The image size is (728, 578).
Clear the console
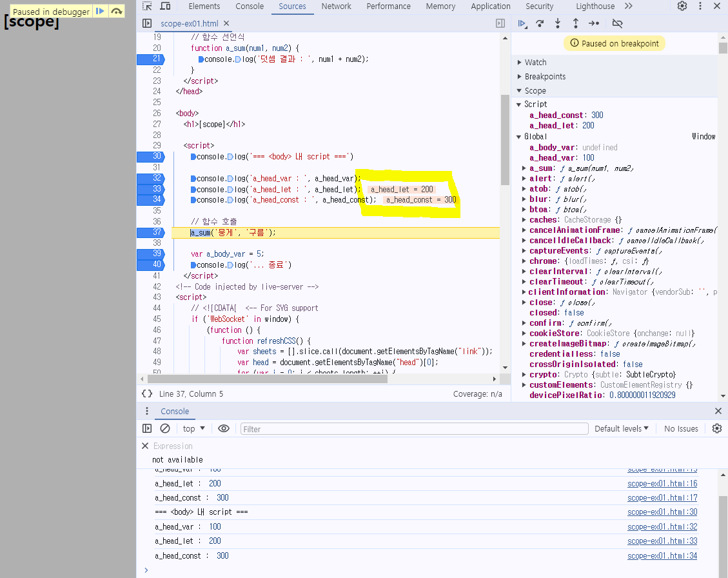165,428
